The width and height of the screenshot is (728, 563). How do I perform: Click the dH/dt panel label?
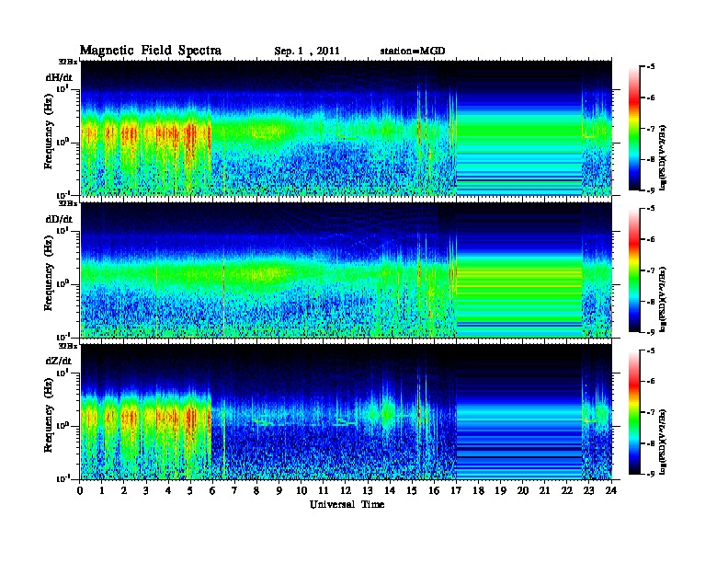[x=59, y=77]
